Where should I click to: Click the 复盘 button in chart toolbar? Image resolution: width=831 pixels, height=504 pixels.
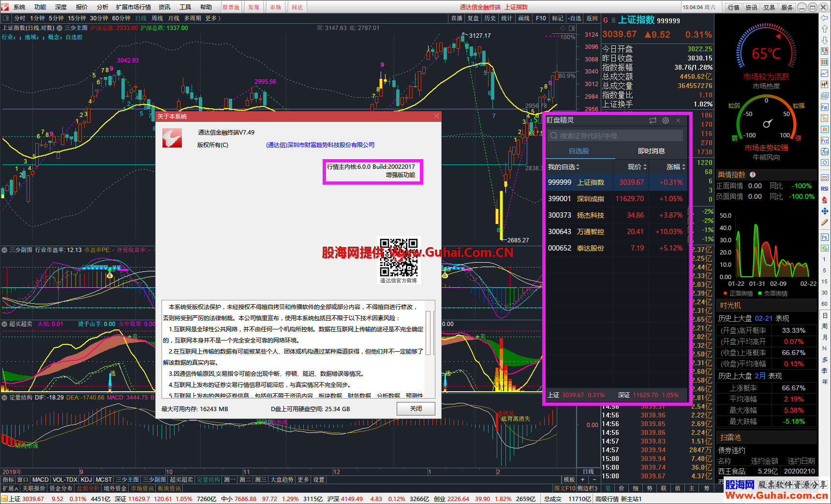473,18
